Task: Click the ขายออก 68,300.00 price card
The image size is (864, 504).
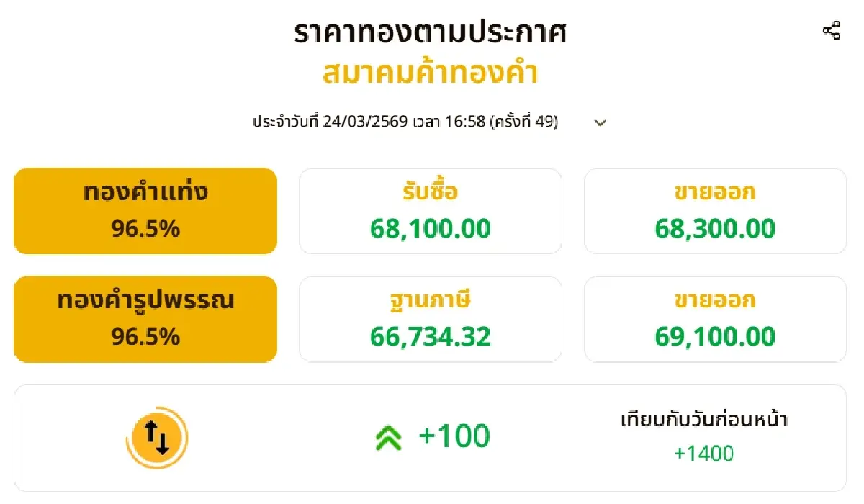Action: (716, 210)
